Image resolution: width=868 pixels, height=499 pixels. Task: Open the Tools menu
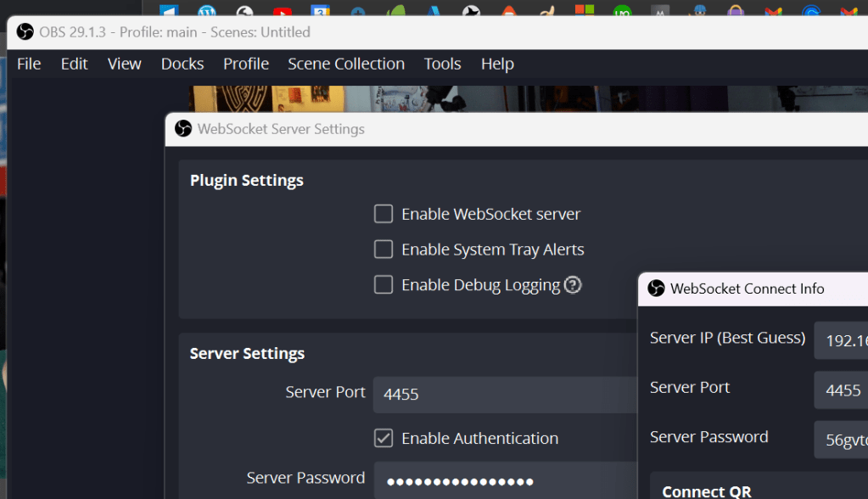(442, 64)
